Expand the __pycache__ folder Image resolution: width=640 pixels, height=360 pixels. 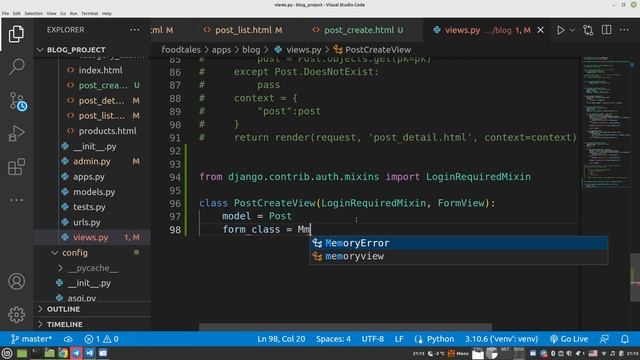pyautogui.click(x=92, y=268)
